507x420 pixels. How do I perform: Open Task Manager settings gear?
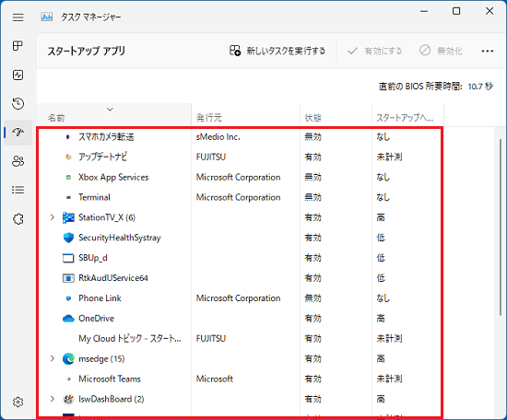click(18, 402)
